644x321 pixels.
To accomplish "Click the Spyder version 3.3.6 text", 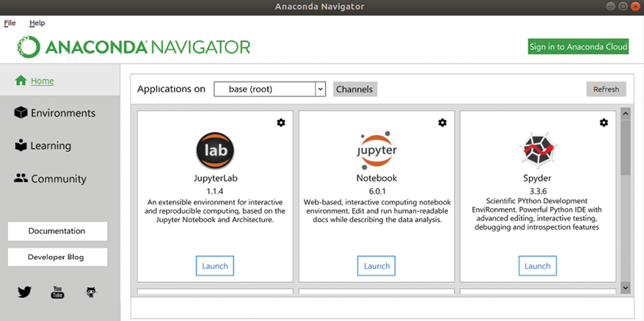I will [538, 191].
